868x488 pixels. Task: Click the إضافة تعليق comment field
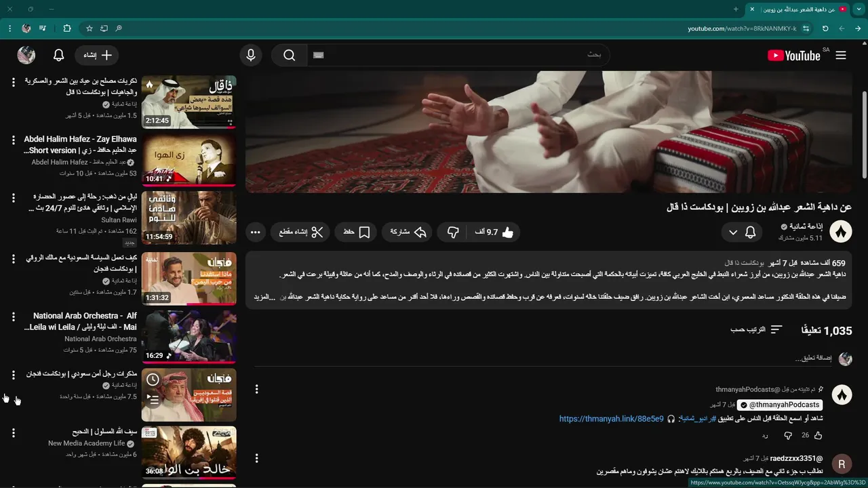click(542, 358)
